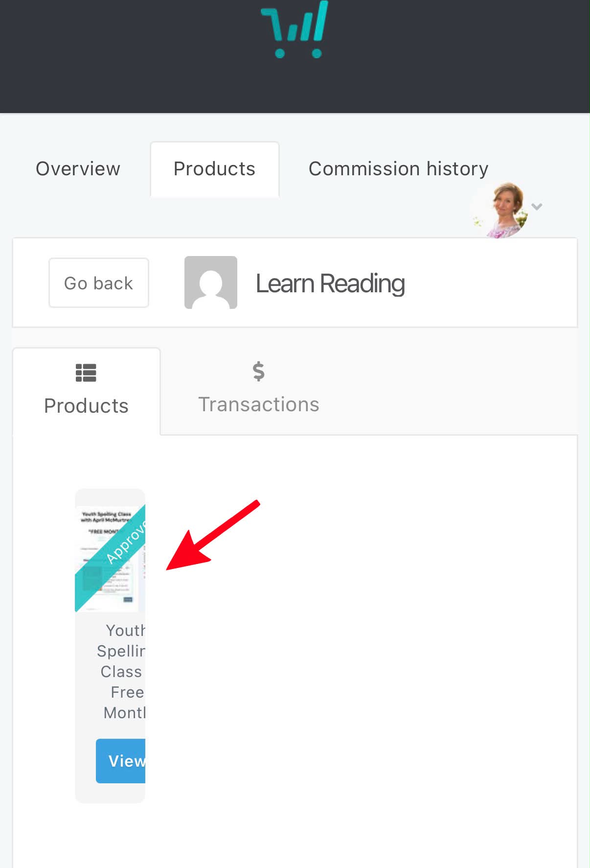Click the dollar sign icon
Screen dimensions: 590x868
click(x=258, y=371)
